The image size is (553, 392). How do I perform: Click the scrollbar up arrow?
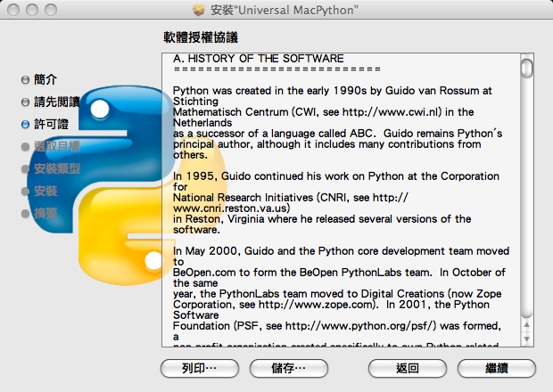pyautogui.click(x=526, y=324)
